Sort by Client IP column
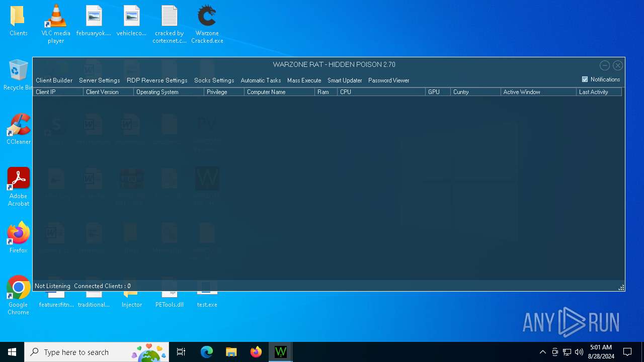The width and height of the screenshot is (644, 362). click(x=58, y=92)
